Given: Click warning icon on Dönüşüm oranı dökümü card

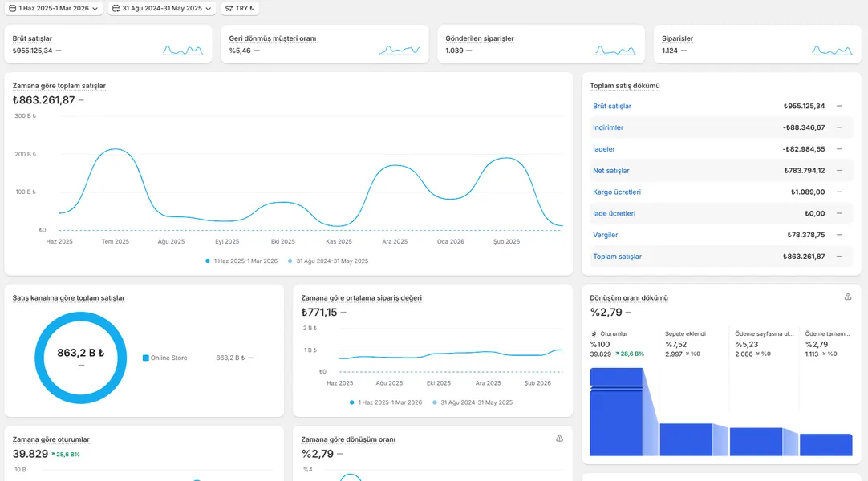Looking at the screenshot, I should [847, 297].
